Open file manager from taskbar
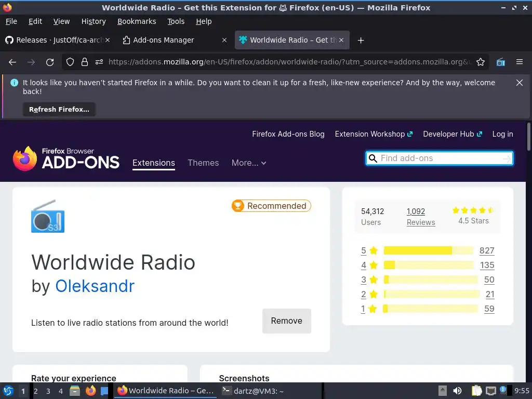 pyautogui.click(x=75, y=391)
